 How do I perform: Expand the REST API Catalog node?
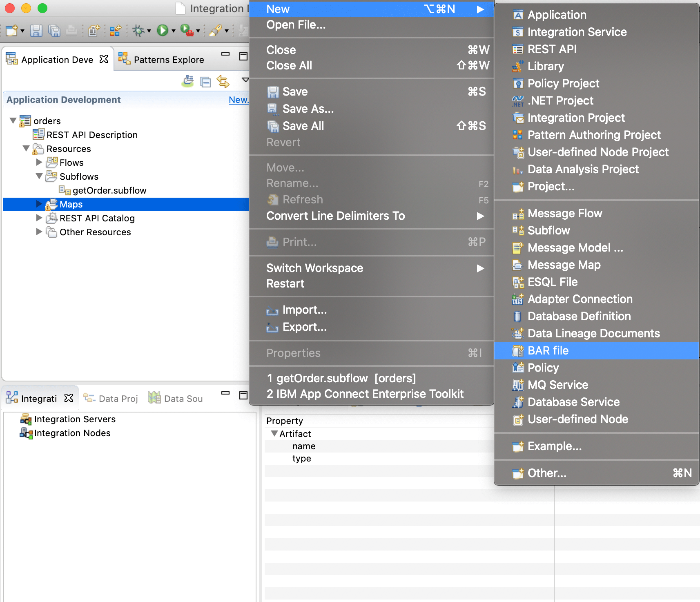(x=39, y=218)
